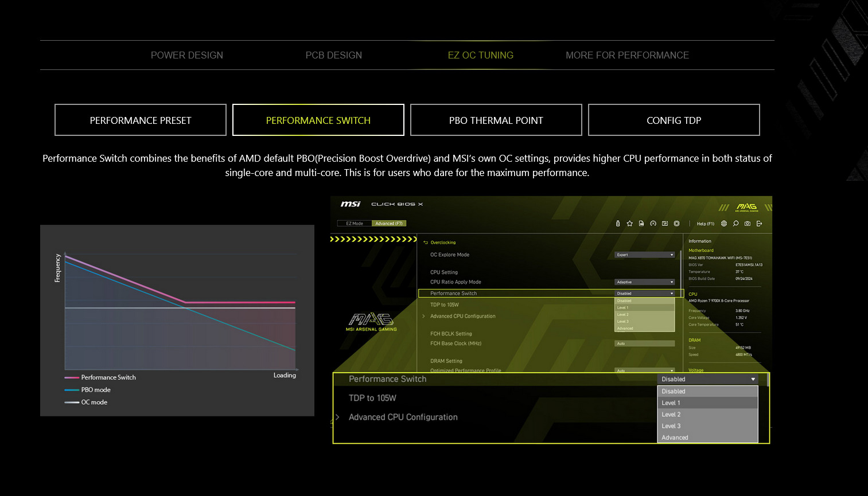
Task: Click the PERFORMANCE PRESET button
Action: click(x=141, y=120)
